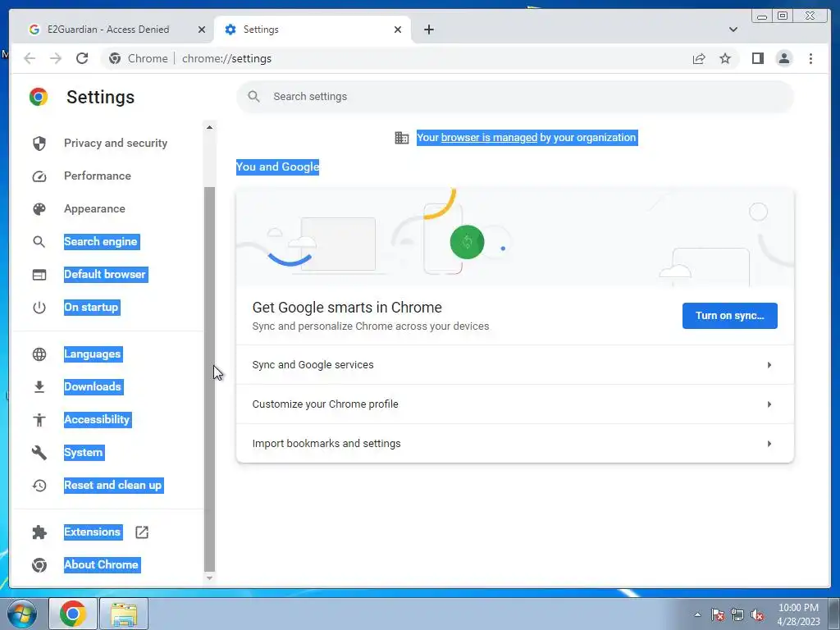The image size is (840, 630).
Task: Toggle the side panel icon
Action: (757, 58)
